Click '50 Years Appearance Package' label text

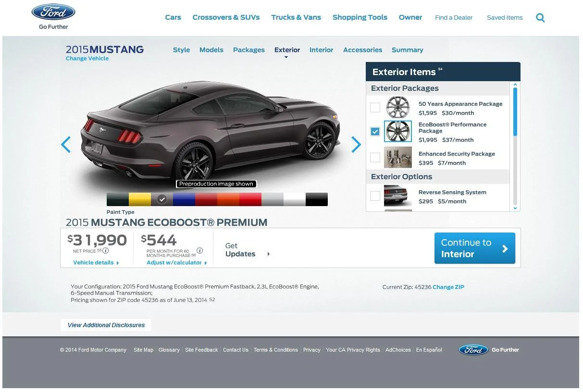click(460, 104)
